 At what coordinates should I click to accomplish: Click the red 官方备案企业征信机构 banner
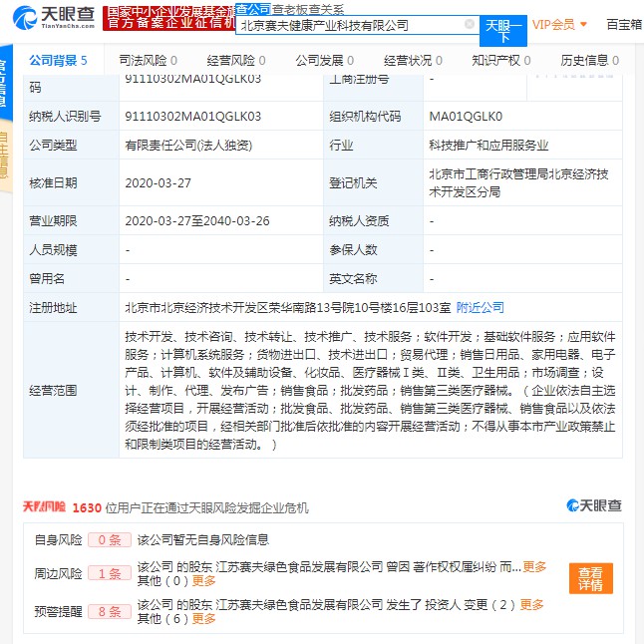pyautogui.click(x=168, y=18)
